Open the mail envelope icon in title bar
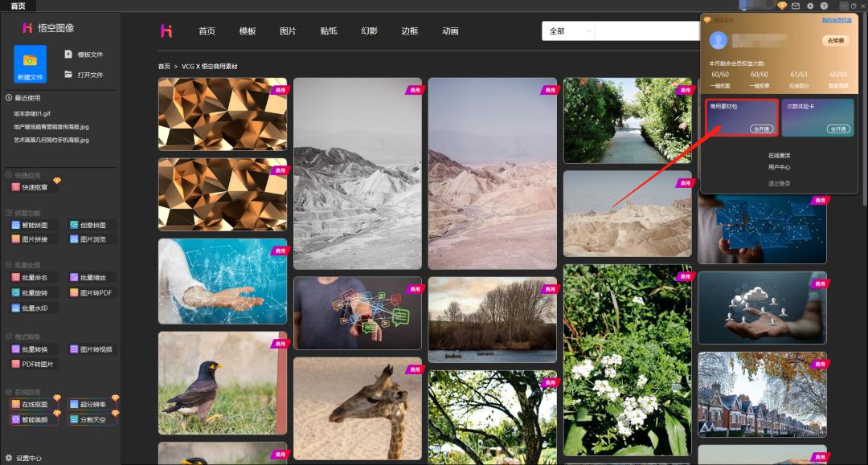The width and height of the screenshot is (868, 465). 796,6
